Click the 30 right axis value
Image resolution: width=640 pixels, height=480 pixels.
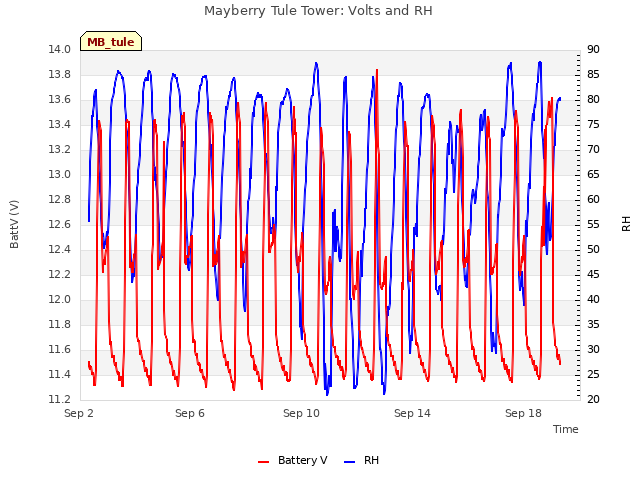(593, 349)
